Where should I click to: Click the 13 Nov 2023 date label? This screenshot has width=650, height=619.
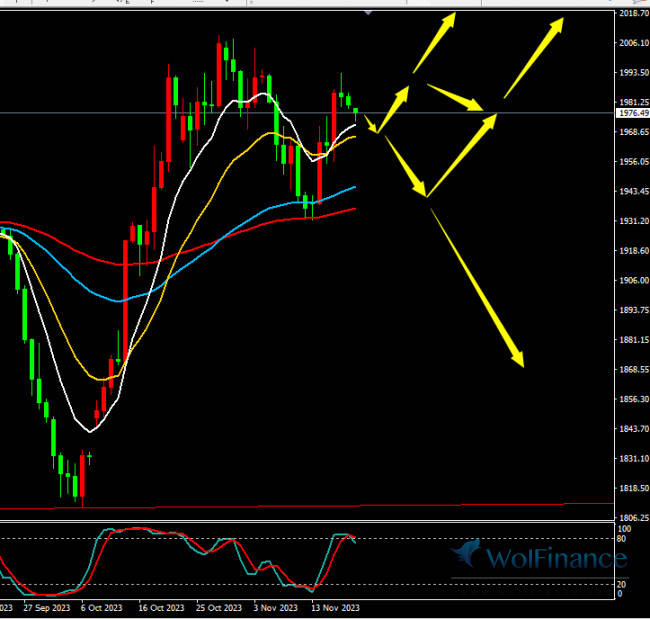click(x=335, y=607)
